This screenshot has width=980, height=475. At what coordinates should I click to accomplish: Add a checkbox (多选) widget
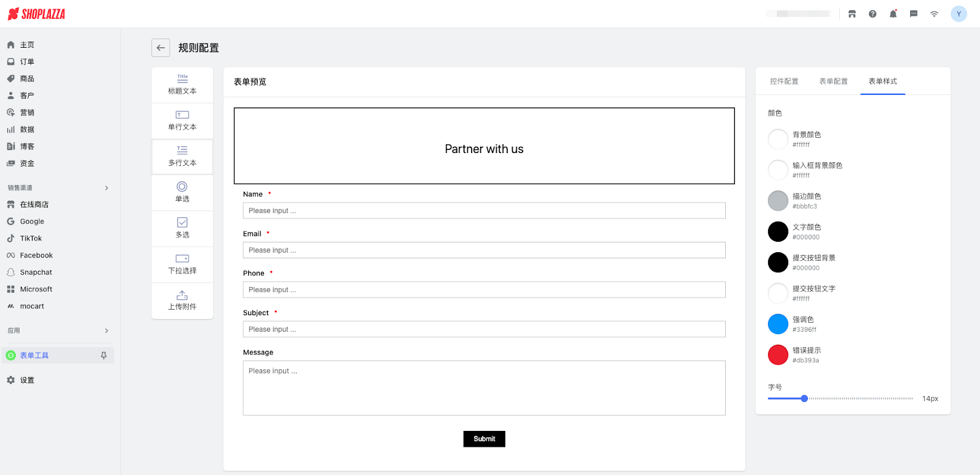click(182, 228)
